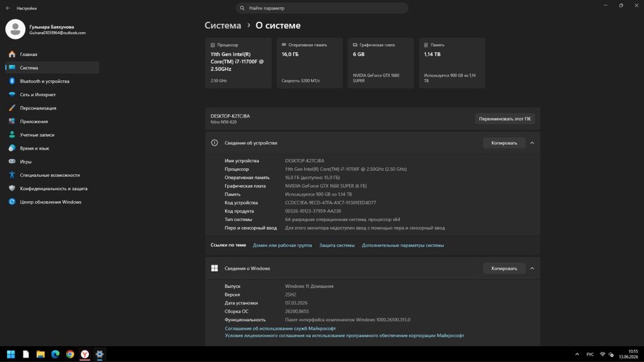
Task: Click the Windows logo in Сведения о Windows
Action: 214,269
